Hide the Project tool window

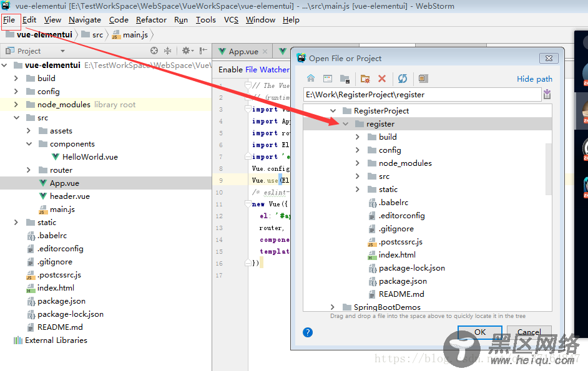[203, 51]
